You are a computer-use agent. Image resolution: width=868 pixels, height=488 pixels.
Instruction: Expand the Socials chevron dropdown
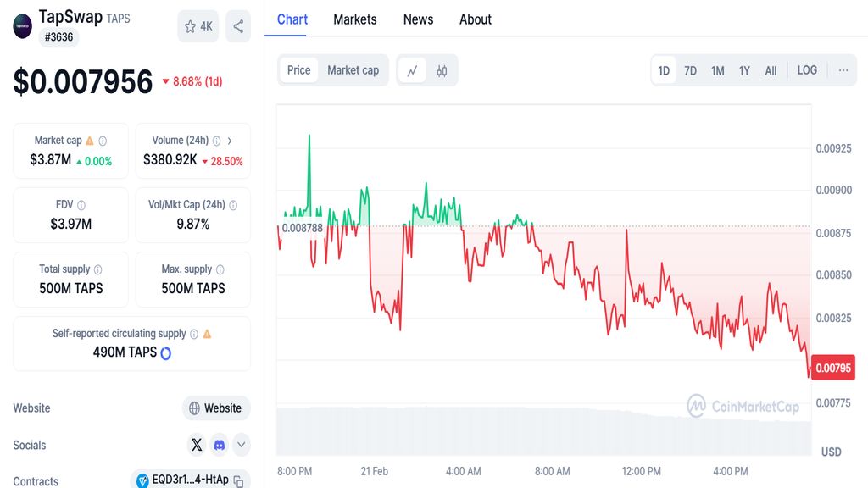(242, 445)
